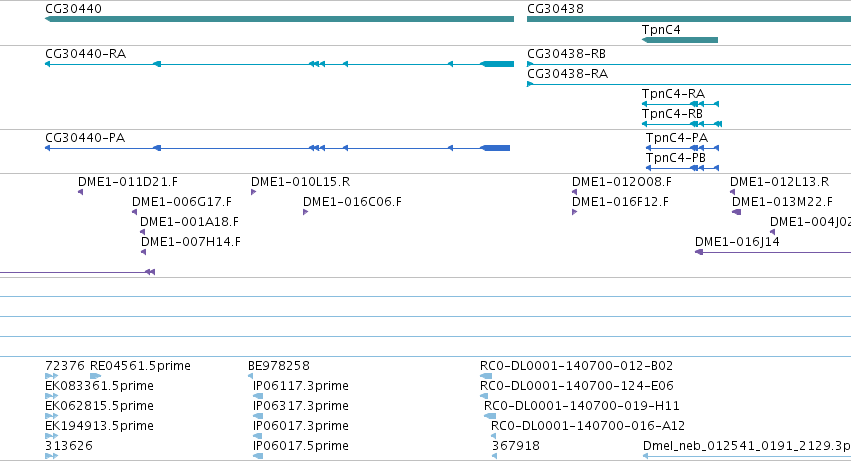Click the TpnC4-PA coding glyph
The width and height of the screenshot is (851, 461).
tap(682, 148)
